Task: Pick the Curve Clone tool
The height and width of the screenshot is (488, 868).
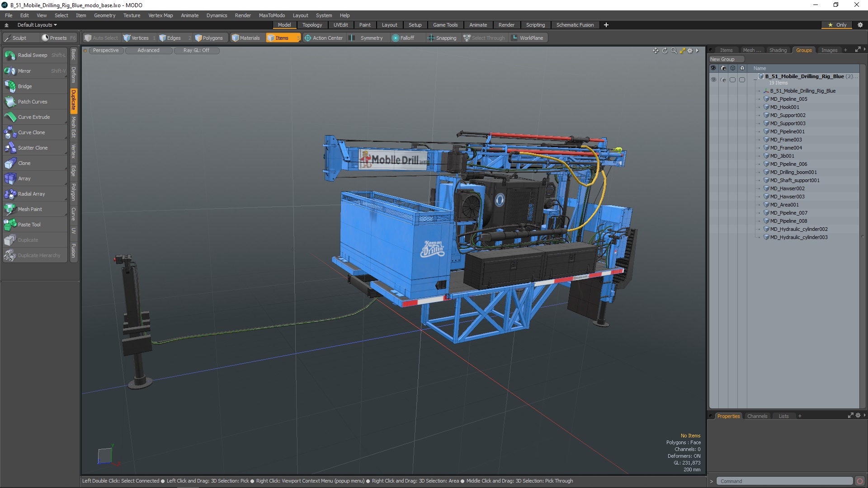Action: click(x=35, y=132)
